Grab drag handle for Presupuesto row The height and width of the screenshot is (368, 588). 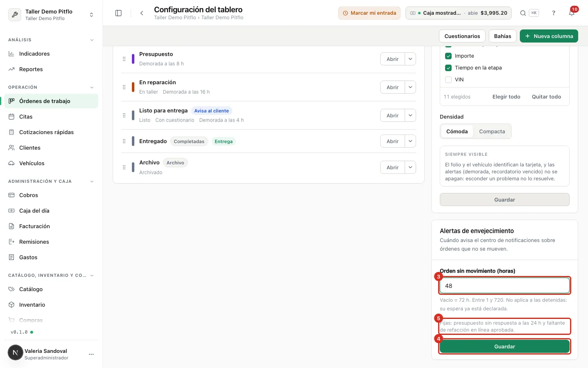point(124,59)
